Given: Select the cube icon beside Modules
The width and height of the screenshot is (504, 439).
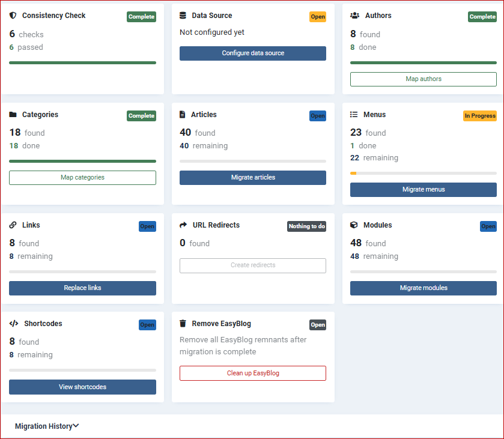Looking at the screenshot, I should point(354,225).
